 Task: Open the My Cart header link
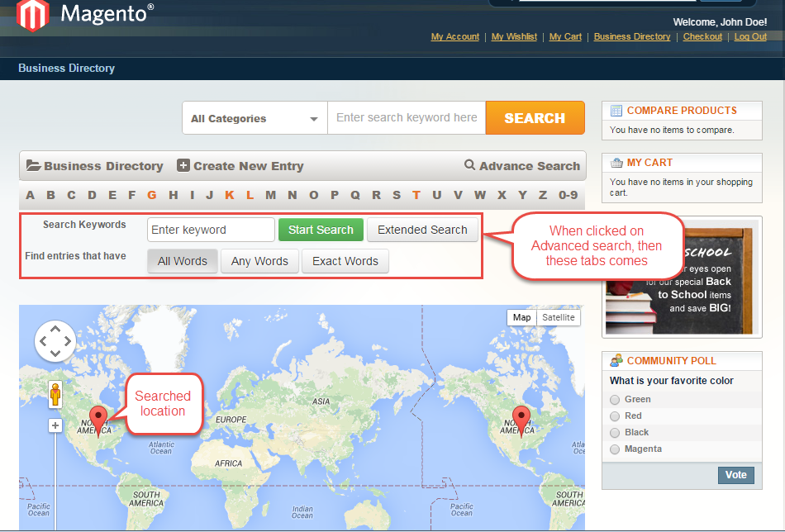565,36
